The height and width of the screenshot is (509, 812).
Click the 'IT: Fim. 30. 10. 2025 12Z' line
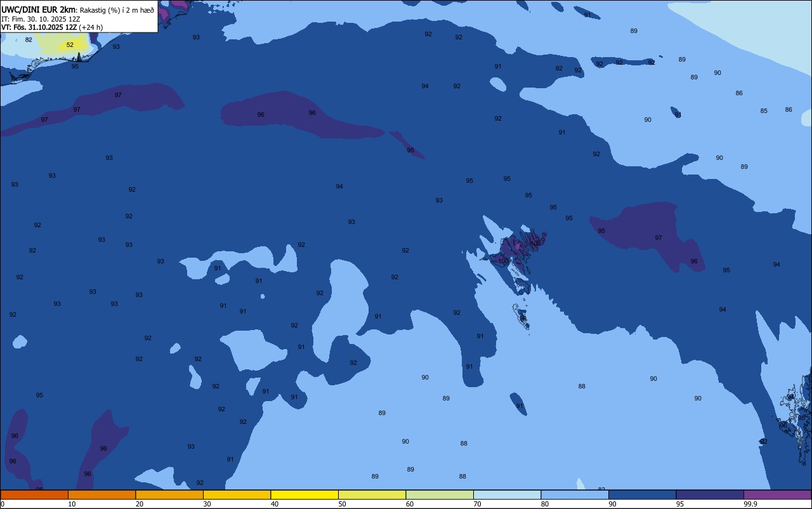[41, 18]
